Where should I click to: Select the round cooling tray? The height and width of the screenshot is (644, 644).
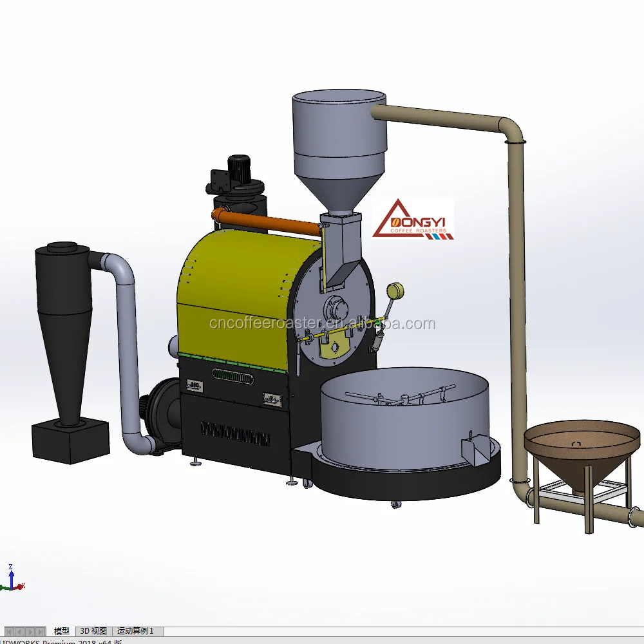click(404, 423)
